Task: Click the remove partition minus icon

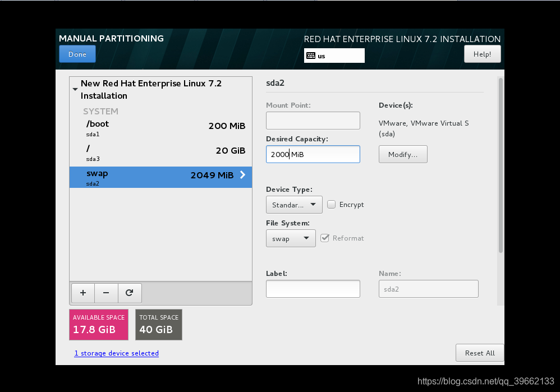Action: pyautogui.click(x=106, y=293)
